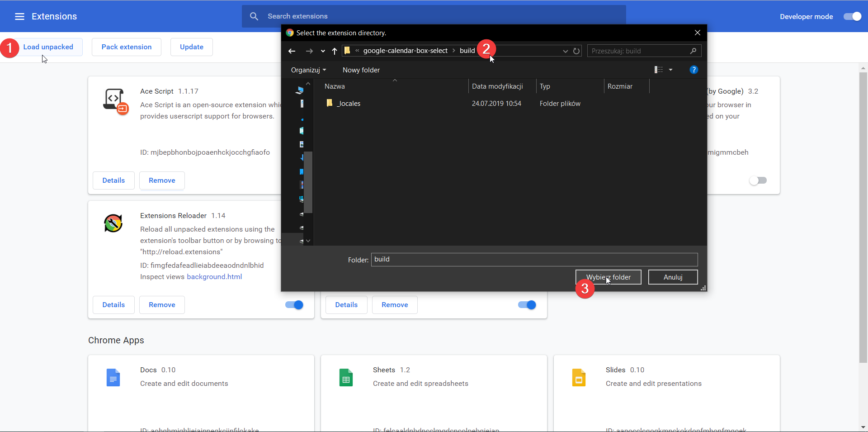This screenshot has width=868, height=432.
Task: Click the Load unpacked button
Action: tap(48, 47)
